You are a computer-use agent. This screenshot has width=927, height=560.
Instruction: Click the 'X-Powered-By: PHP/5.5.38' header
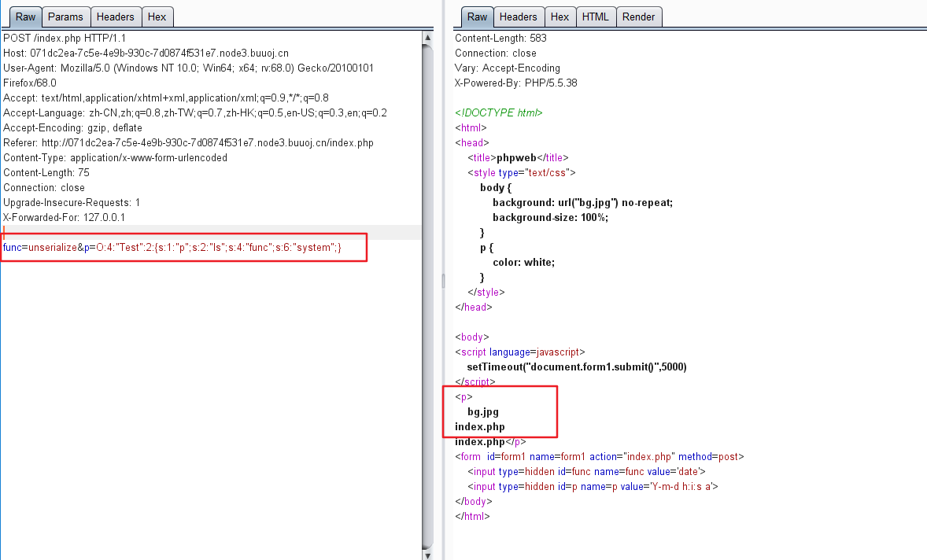pos(516,83)
